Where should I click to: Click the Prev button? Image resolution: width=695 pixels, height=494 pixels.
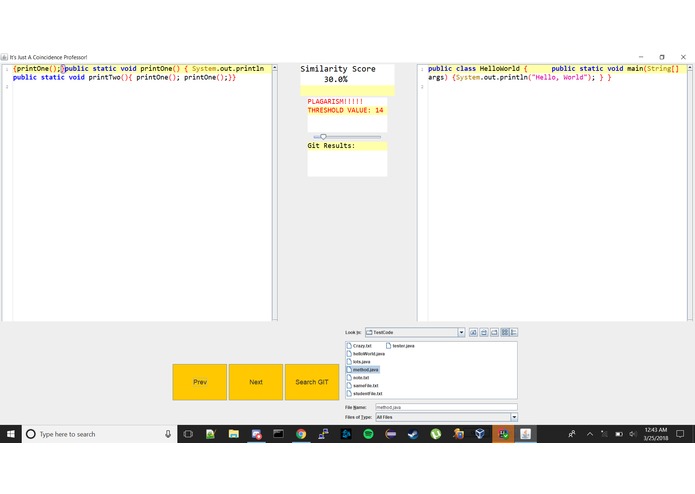pos(199,382)
